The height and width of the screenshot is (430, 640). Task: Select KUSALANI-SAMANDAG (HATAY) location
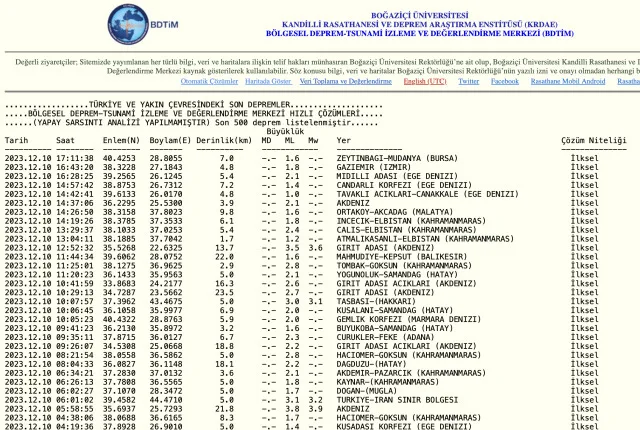[395, 310]
